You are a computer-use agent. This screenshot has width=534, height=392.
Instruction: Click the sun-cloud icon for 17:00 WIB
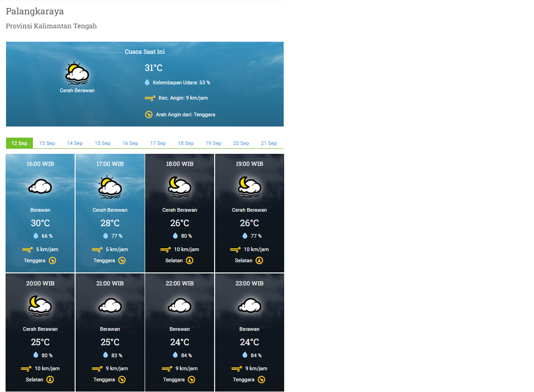click(x=110, y=187)
